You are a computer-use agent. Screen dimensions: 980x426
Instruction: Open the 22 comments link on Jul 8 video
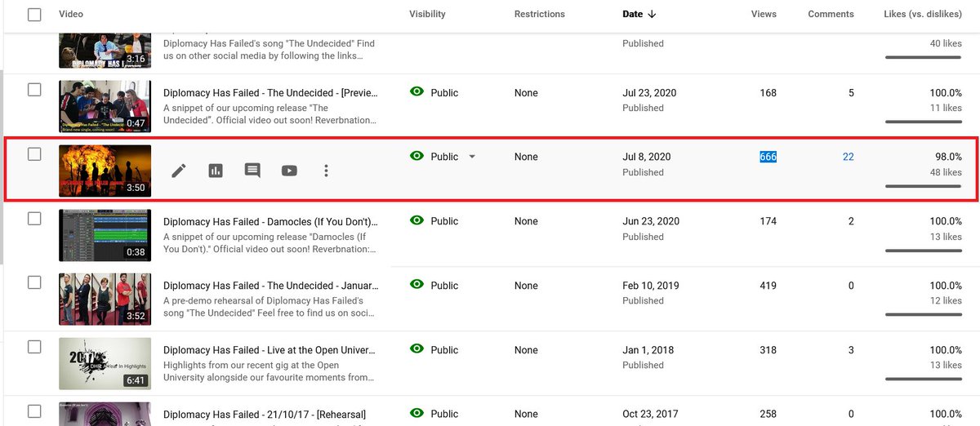click(848, 157)
